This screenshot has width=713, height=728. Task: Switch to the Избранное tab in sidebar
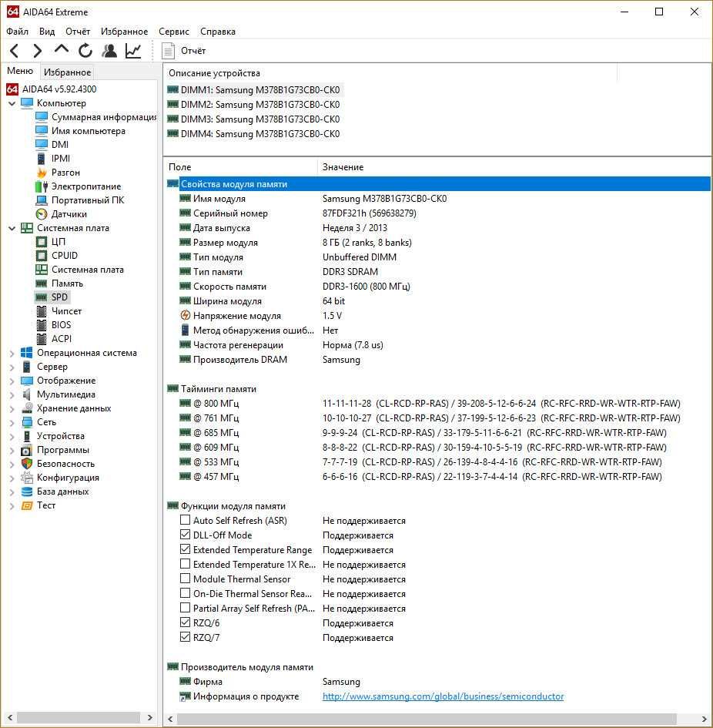[x=67, y=72]
